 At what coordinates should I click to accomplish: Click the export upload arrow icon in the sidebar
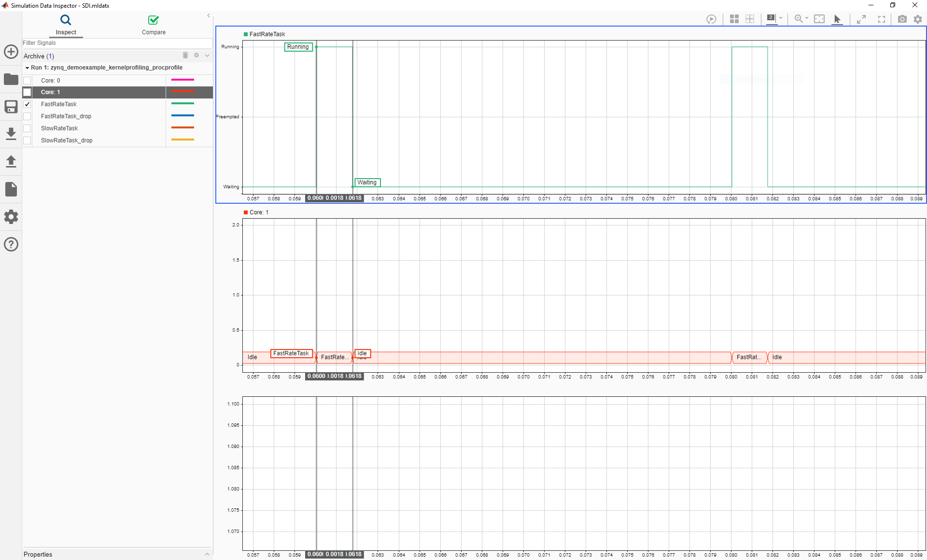(x=11, y=161)
